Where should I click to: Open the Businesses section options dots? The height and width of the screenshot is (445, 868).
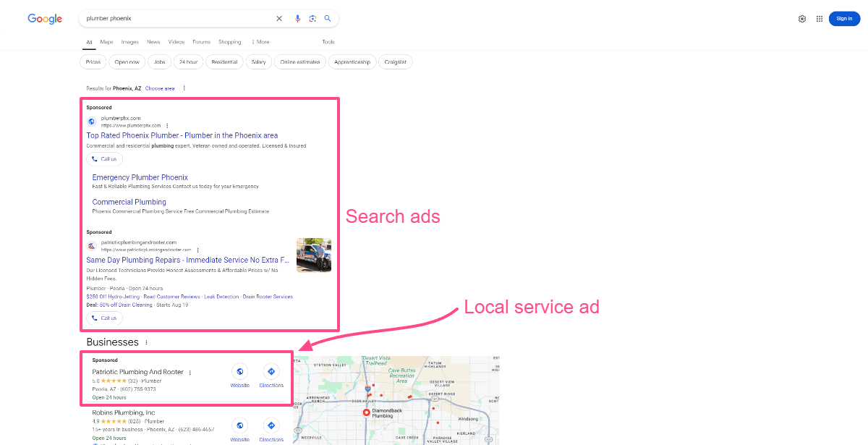146,342
